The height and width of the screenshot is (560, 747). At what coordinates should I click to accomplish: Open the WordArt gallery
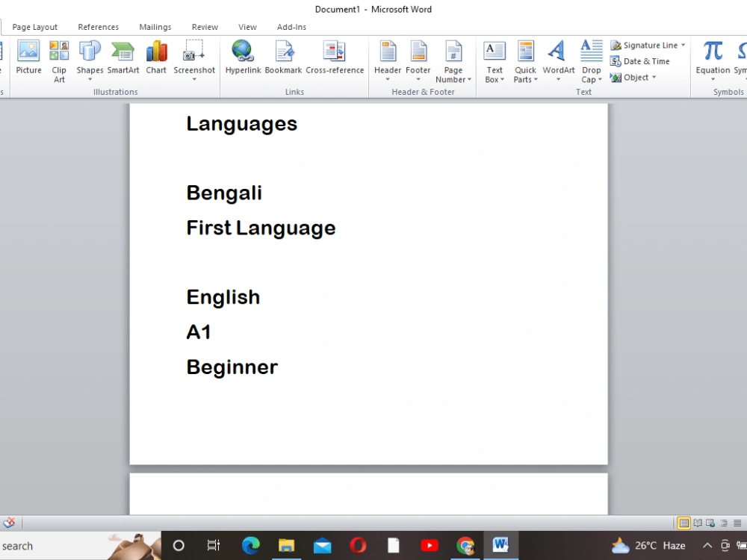558,60
